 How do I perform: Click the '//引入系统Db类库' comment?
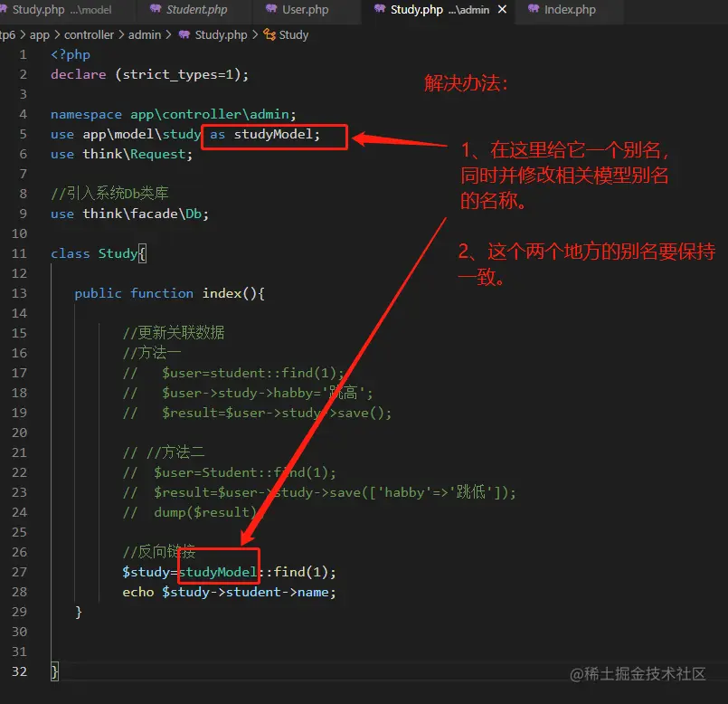109,194
